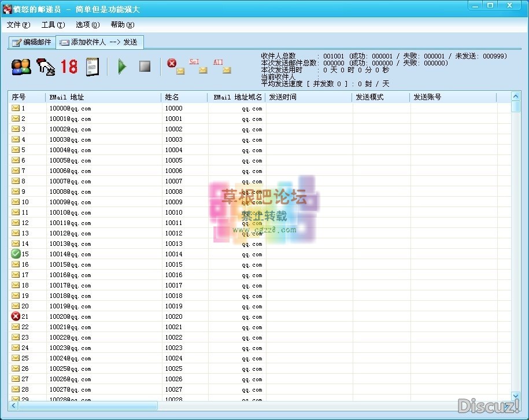Open the 选项(O) menu
The width and height of the screenshot is (529, 420).
tap(87, 25)
